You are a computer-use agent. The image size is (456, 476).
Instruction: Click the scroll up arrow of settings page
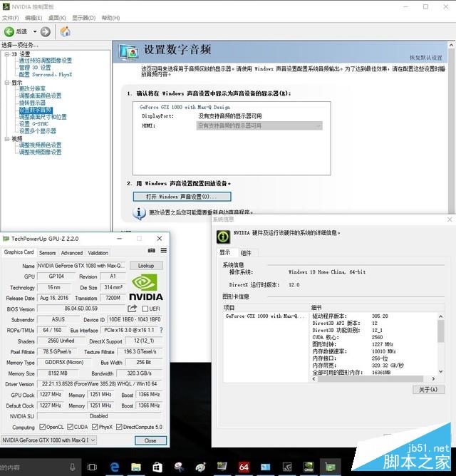pyautogui.click(x=452, y=45)
